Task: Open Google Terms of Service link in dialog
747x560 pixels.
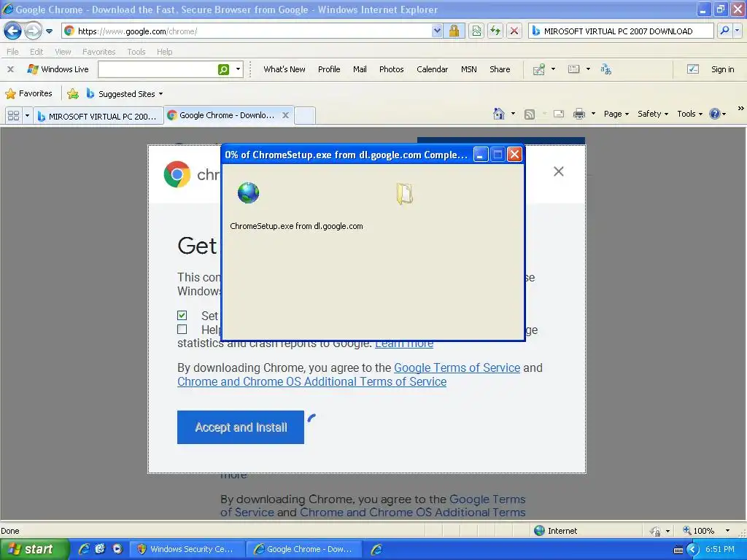Action: [457, 367]
